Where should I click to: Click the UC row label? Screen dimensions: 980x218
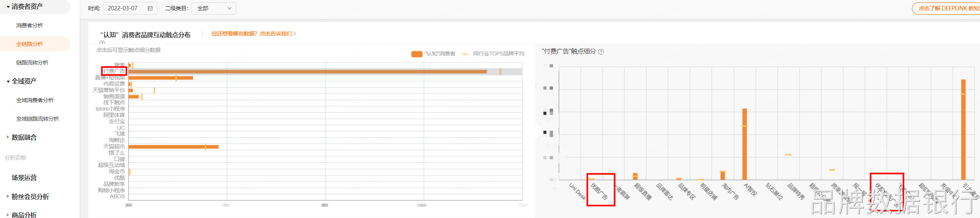(x=121, y=128)
